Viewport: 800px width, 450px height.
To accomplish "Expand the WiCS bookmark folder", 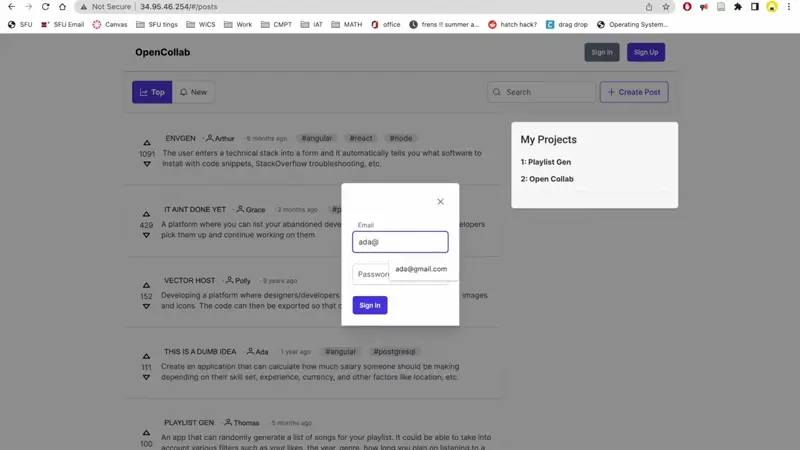I will 201,24.
